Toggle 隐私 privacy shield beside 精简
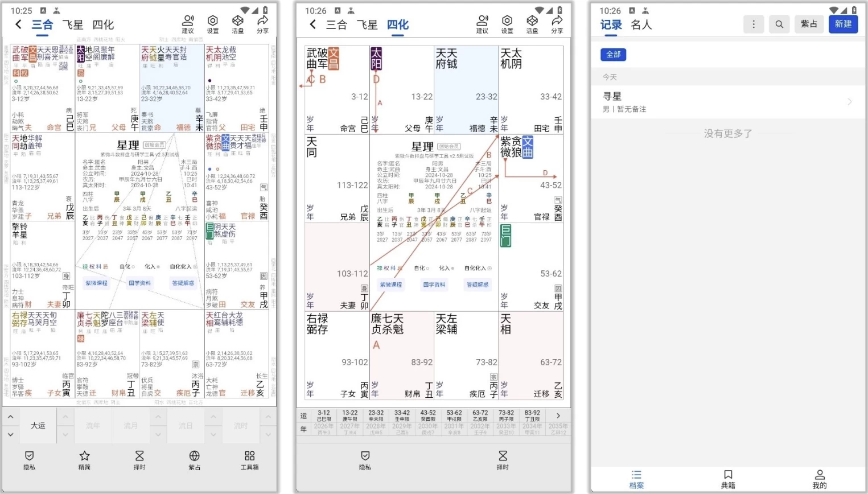This screenshot has height=494, width=868. 30,460
